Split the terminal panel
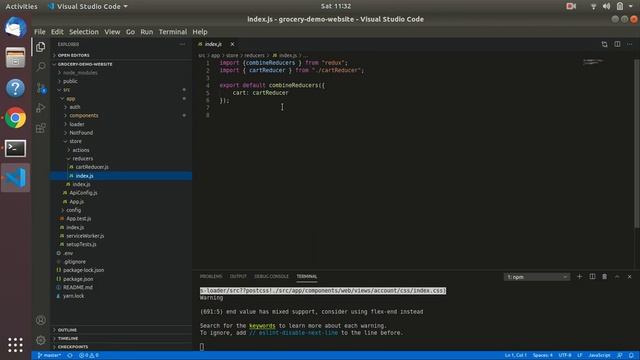640x360 pixels. click(592, 276)
